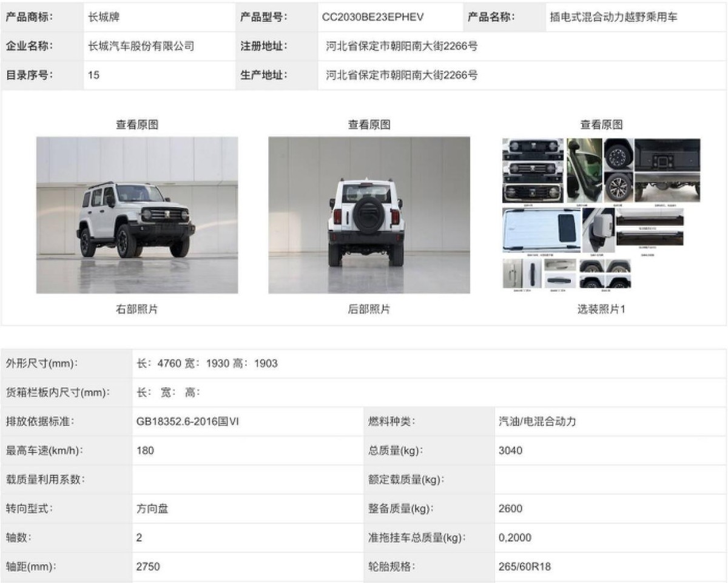Screen dimensions: 728x583
Task: Select curb weight value 2600
Action: point(510,509)
